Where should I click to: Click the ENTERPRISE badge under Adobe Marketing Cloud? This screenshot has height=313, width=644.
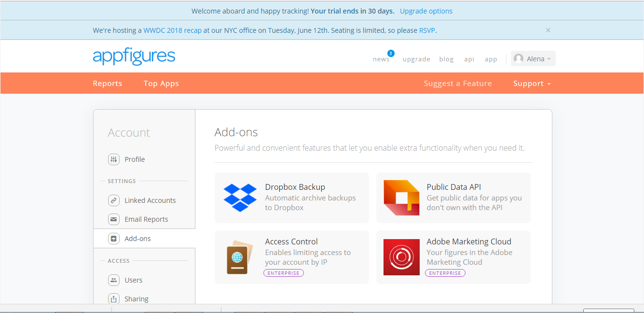[445, 273]
